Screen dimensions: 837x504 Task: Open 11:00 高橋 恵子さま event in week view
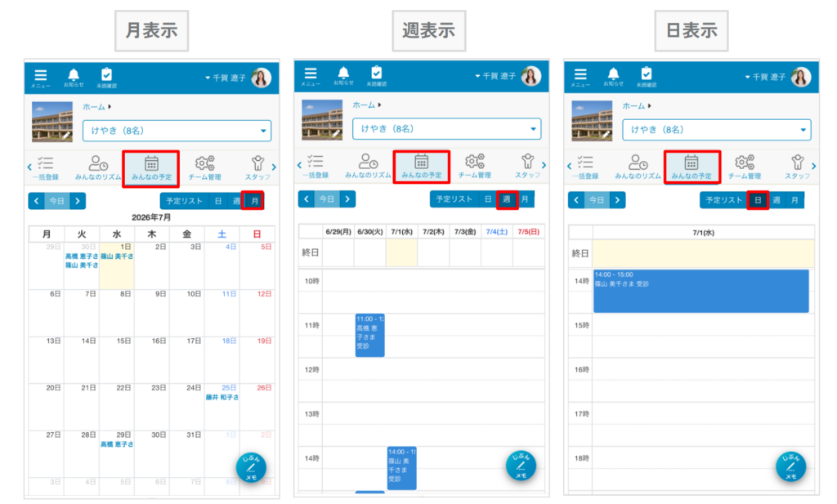point(370,335)
